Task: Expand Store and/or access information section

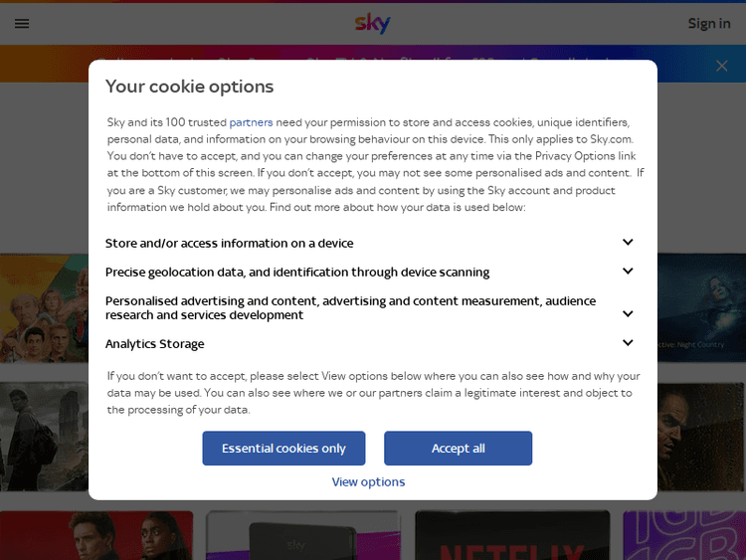Action: 628,243
